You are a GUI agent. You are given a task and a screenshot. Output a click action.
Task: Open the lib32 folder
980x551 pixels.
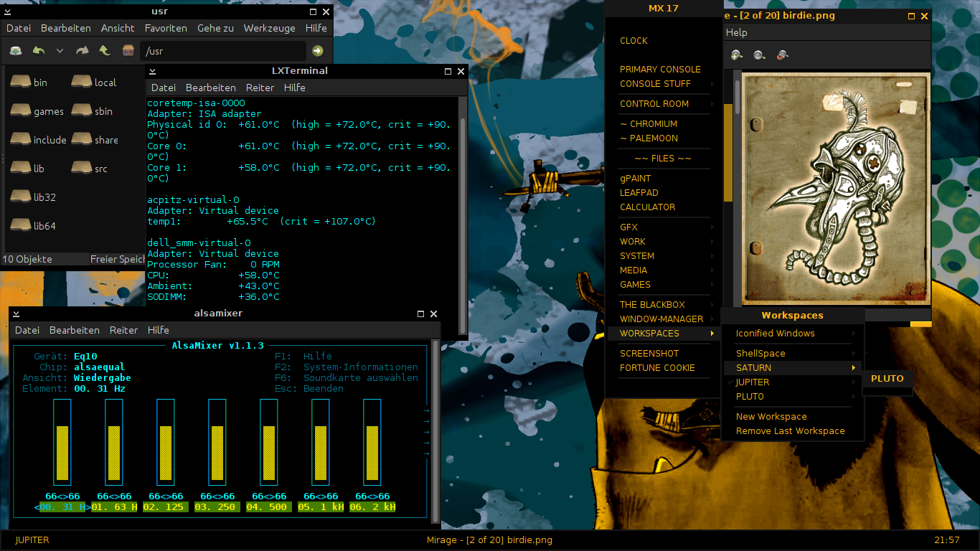tap(33, 197)
